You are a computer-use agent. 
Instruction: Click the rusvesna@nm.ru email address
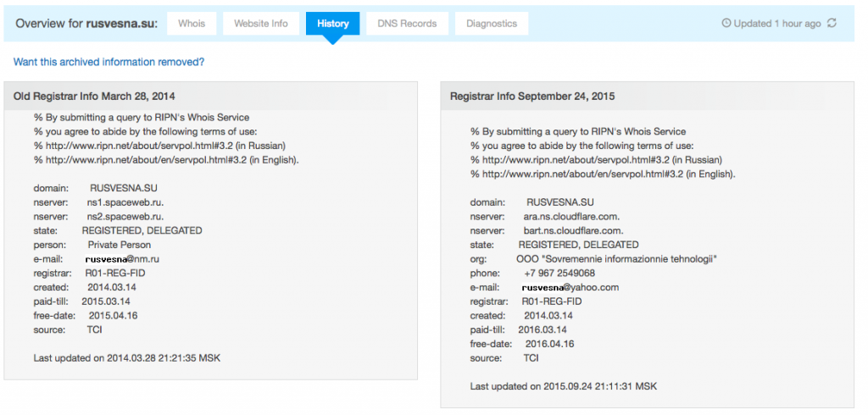122,258
